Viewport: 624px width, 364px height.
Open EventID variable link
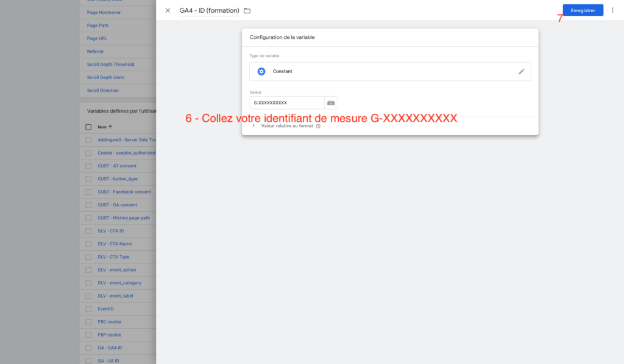105,309
